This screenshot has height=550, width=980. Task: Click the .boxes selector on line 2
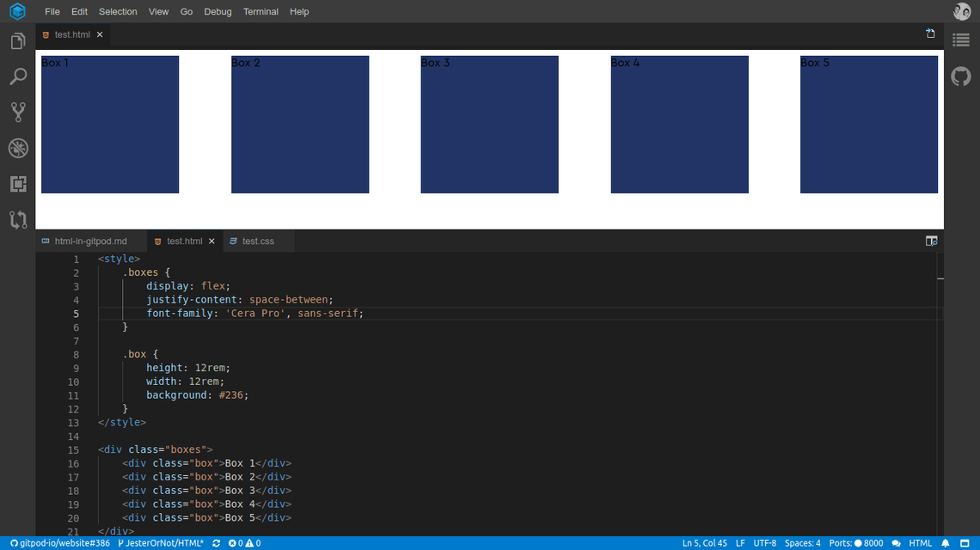tap(140, 272)
